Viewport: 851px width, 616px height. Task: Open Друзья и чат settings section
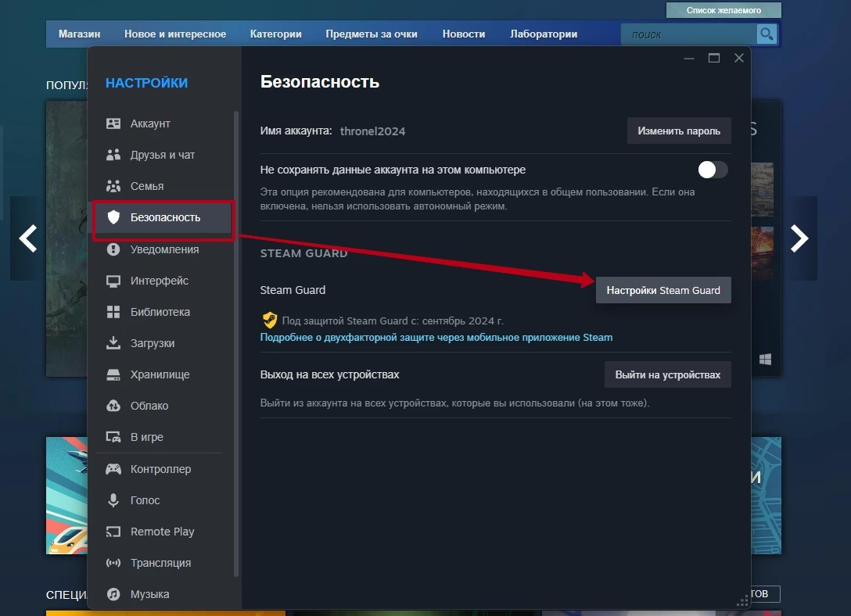(163, 155)
